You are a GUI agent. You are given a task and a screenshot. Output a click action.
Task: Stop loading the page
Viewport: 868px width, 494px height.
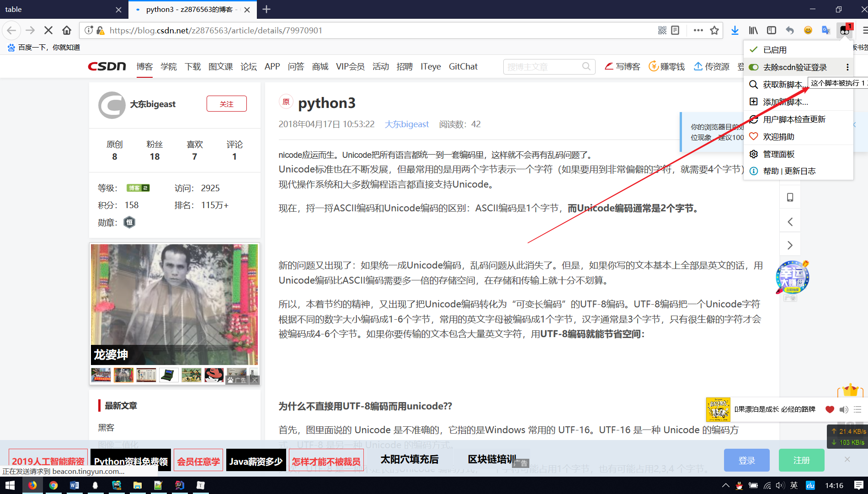point(48,30)
